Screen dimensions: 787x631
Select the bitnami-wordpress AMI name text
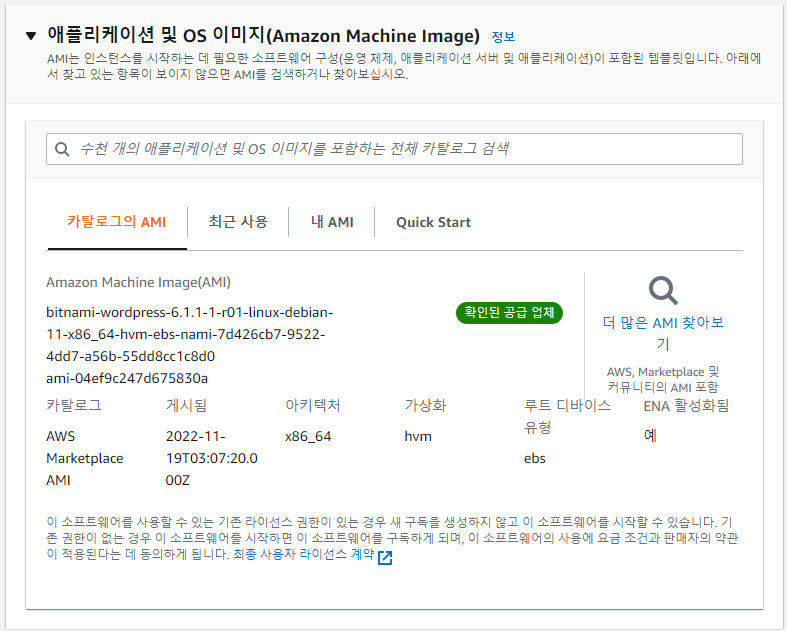click(x=190, y=334)
